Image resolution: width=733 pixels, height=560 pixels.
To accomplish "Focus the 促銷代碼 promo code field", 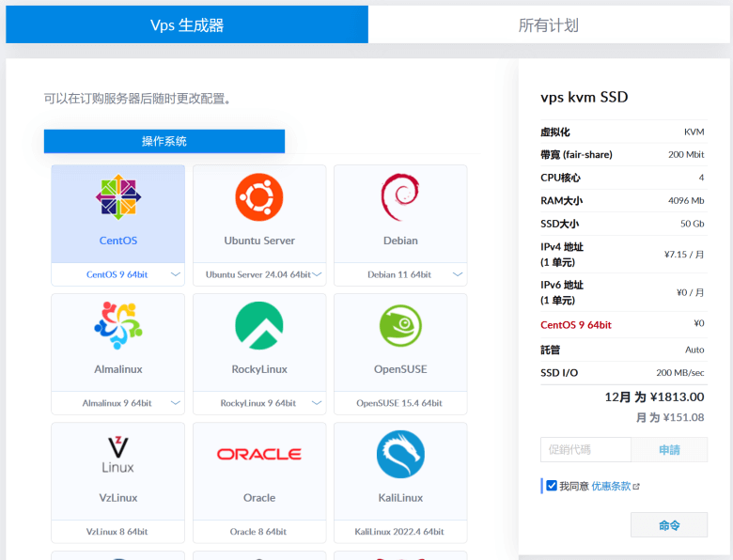I will point(585,450).
